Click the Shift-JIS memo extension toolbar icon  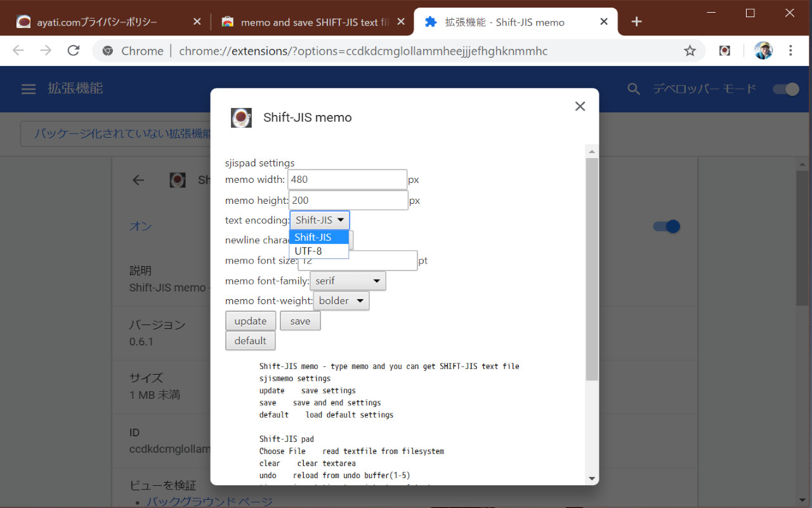(x=724, y=51)
